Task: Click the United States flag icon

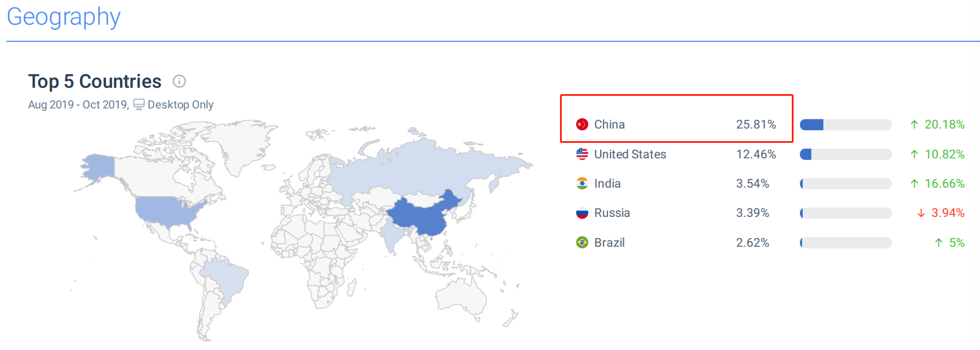Action: (x=582, y=154)
